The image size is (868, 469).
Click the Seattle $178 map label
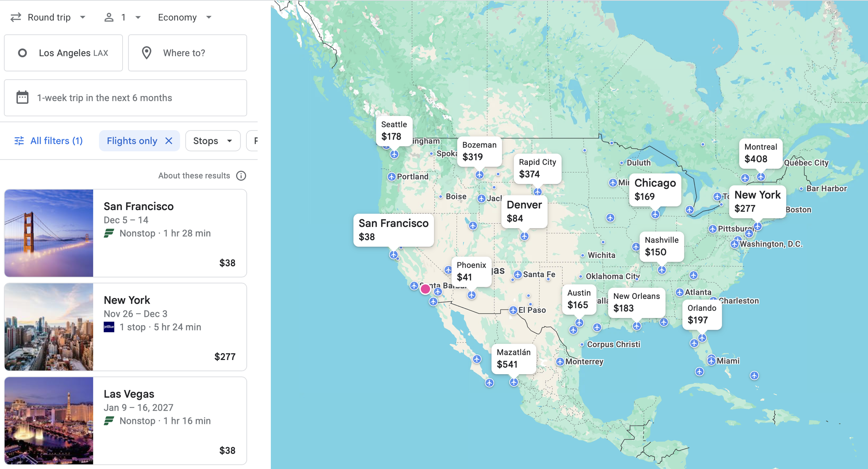(x=394, y=131)
